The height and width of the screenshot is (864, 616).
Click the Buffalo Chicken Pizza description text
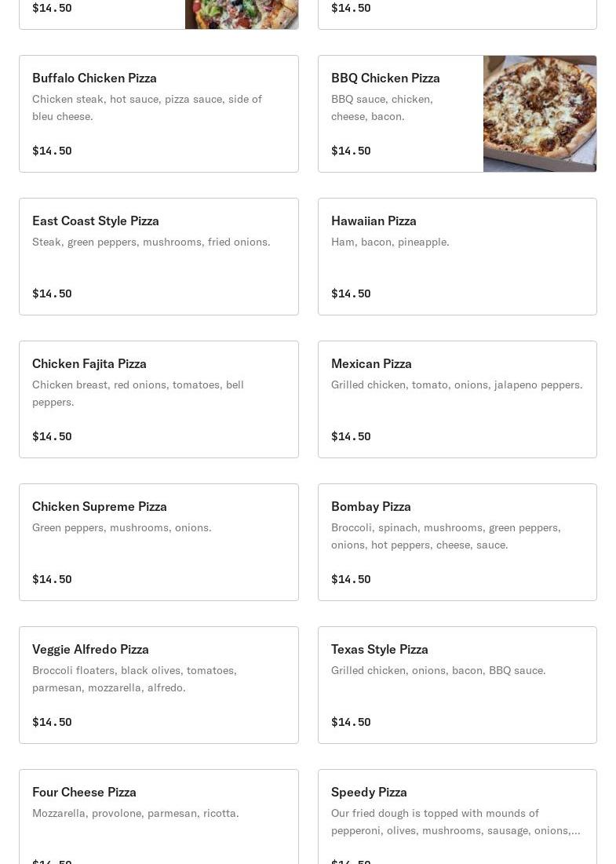(x=147, y=108)
